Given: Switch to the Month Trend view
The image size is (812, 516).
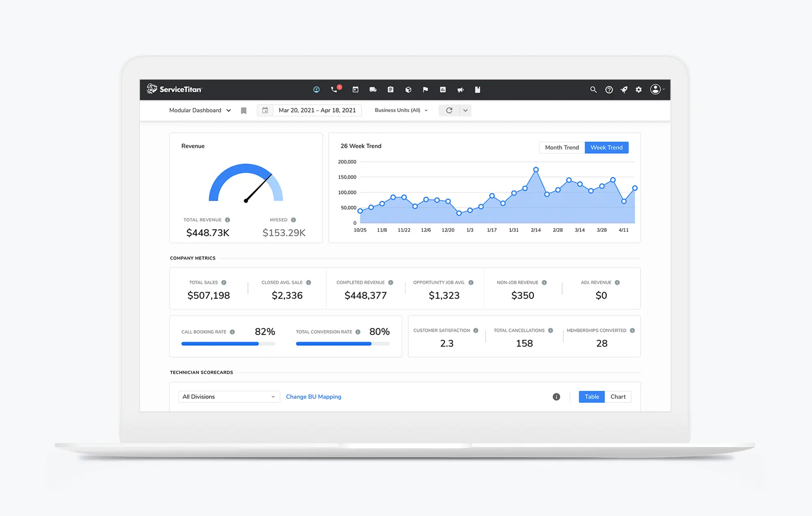Looking at the screenshot, I should click(561, 147).
